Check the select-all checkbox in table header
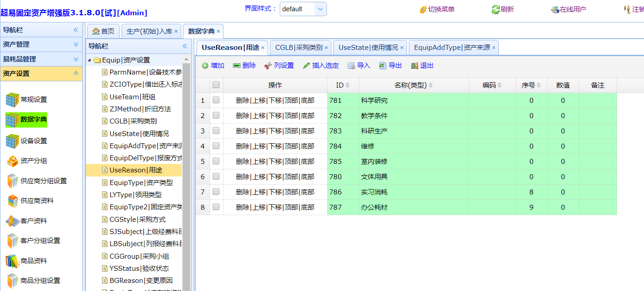The width and height of the screenshot is (644, 291). tap(216, 85)
